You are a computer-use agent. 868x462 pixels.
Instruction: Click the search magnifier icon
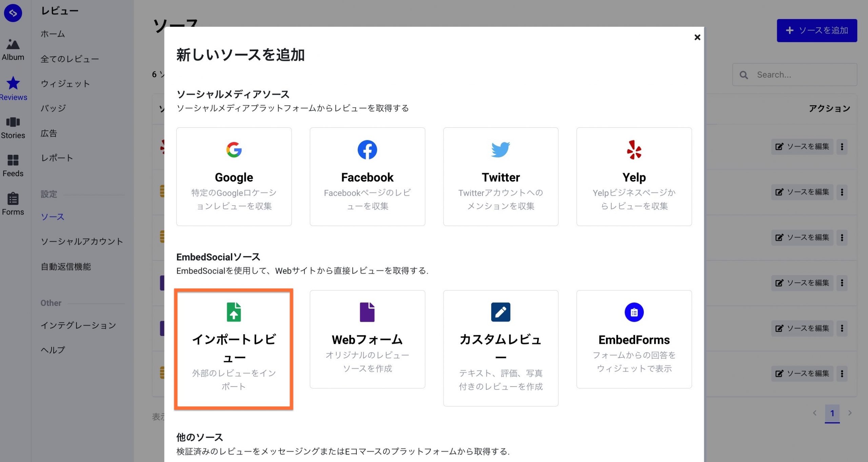744,75
